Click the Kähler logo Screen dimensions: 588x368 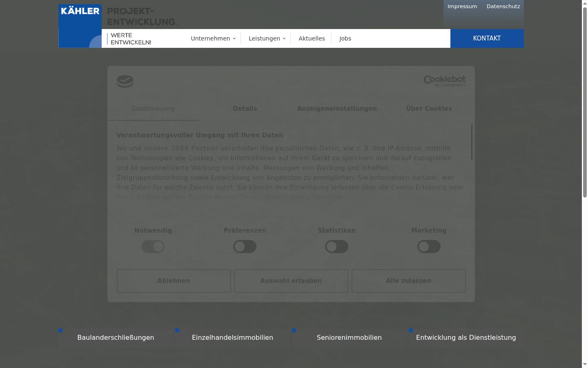(x=80, y=26)
